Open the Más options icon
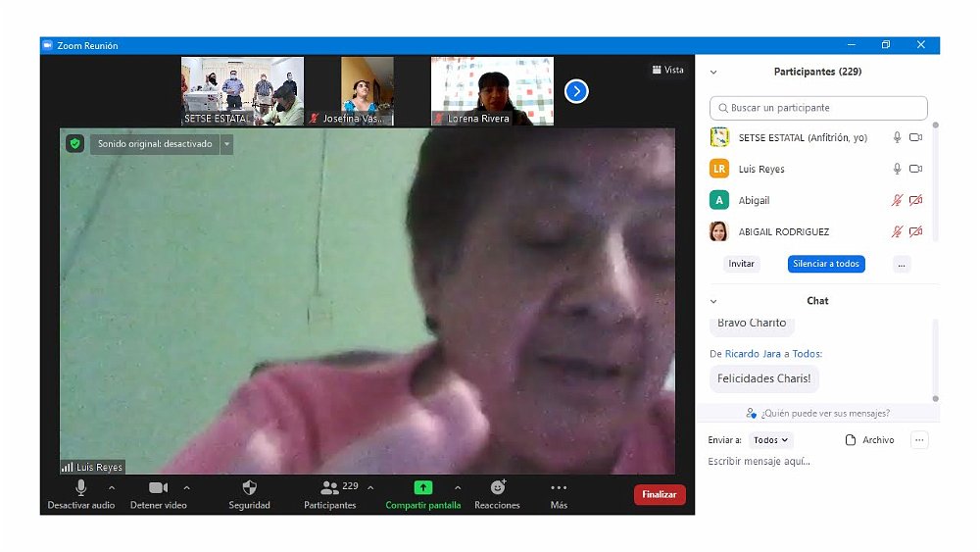The width and height of the screenshot is (980, 552). tap(559, 487)
